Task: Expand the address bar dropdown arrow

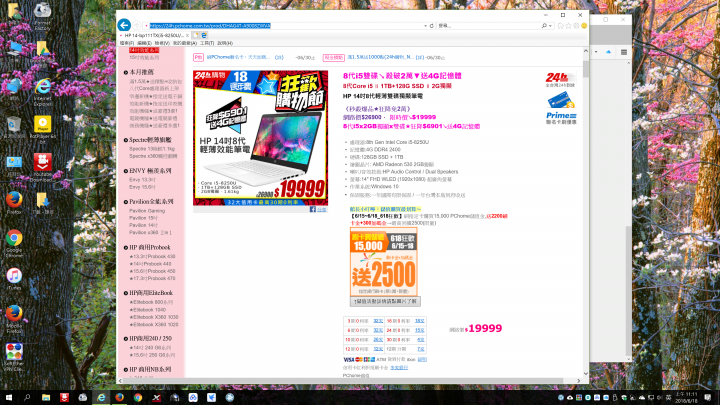Action: coord(425,26)
